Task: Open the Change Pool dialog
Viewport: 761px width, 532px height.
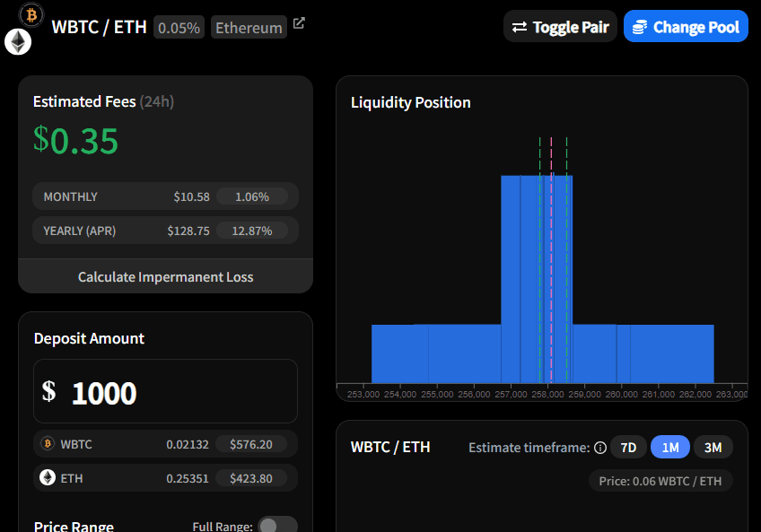Action: point(686,26)
